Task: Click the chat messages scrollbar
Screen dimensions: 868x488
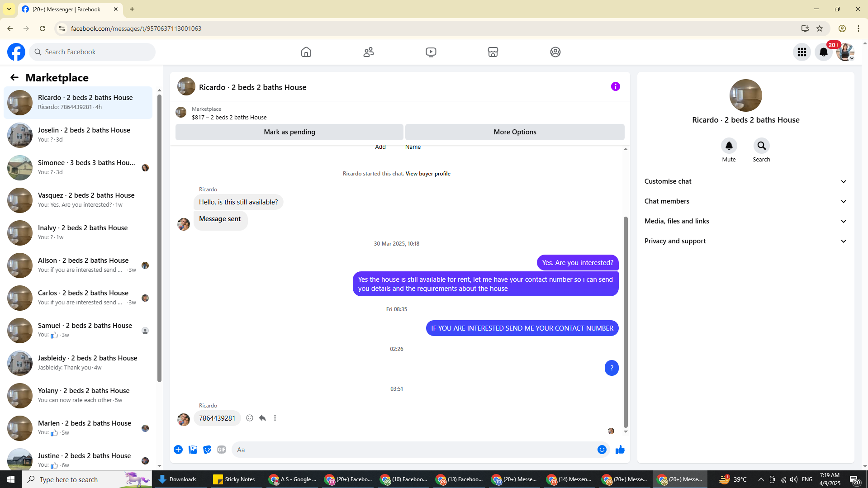Action: click(626, 322)
